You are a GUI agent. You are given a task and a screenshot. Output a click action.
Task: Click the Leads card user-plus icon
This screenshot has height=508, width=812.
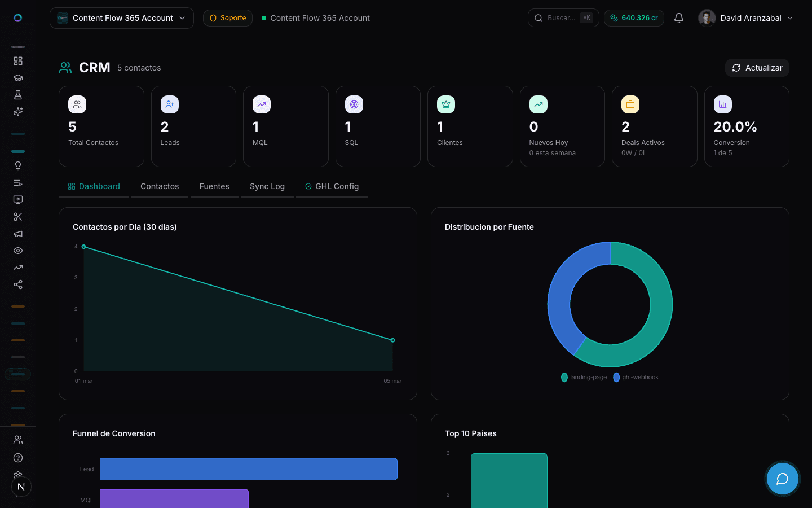click(x=170, y=104)
